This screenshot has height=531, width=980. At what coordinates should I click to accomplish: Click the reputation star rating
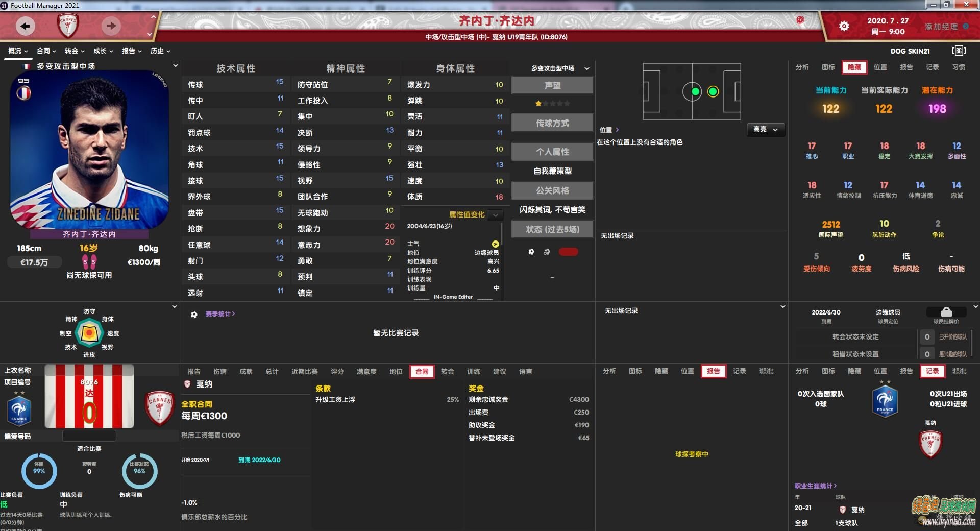click(x=552, y=104)
